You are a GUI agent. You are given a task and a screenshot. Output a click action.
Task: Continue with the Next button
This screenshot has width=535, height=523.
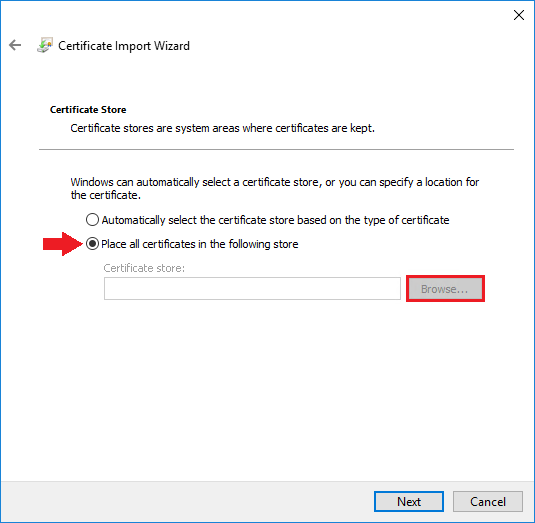pyautogui.click(x=409, y=501)
